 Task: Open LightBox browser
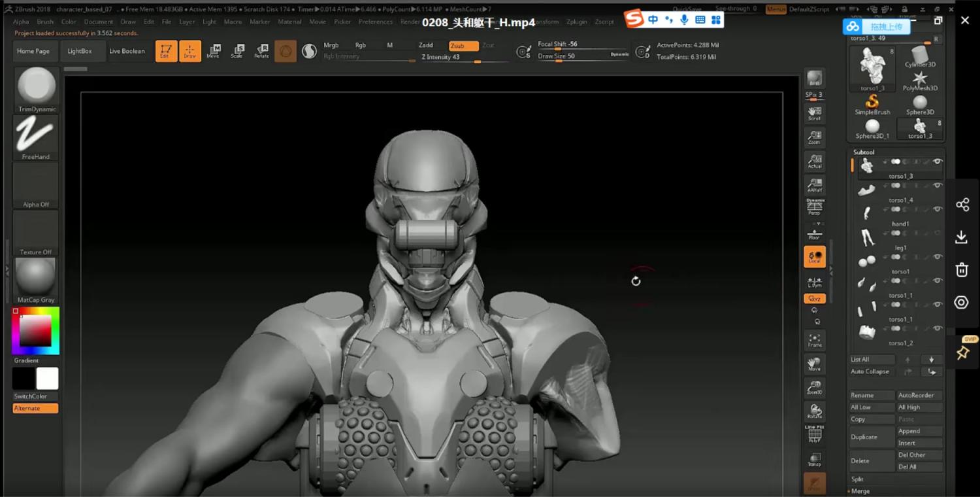click(80, 51)
